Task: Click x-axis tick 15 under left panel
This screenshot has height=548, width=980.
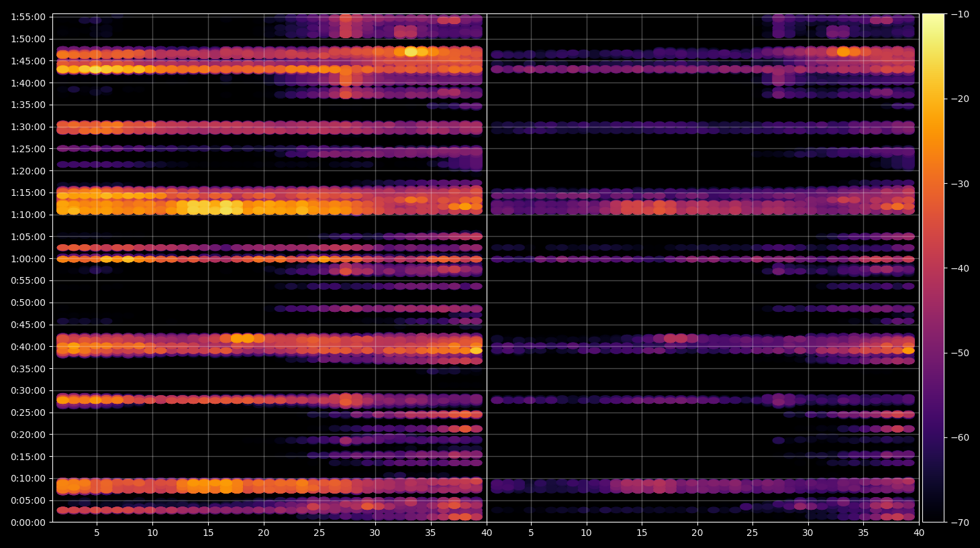Action: 208,533
